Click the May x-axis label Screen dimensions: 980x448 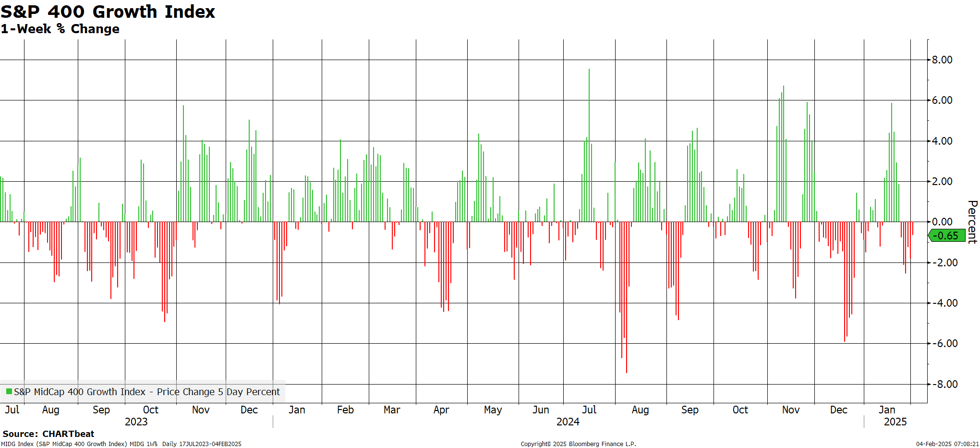tap(493, 410)
